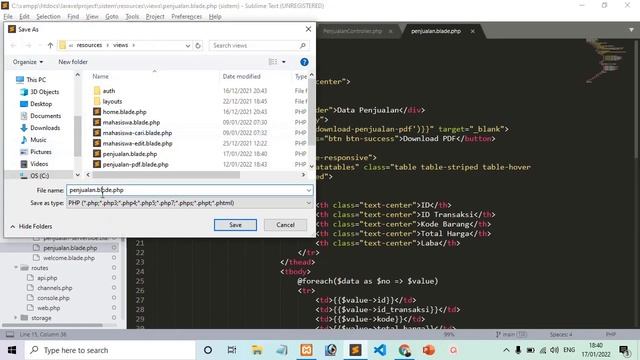The height and width of the screenshot is (360, 640).
Task: Click the horizontal scrollbar of file list
Action: pyautogui.click(x=166, y=175)
